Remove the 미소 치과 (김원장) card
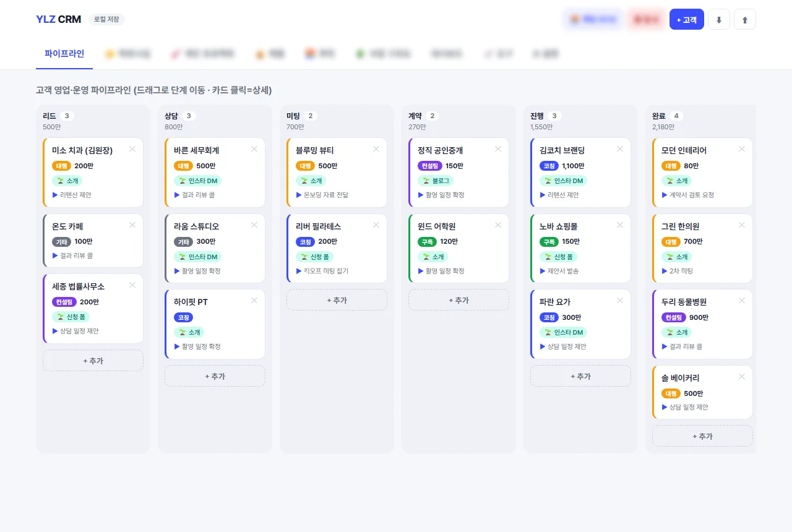The height and width of the screenshot is (532, 792). (132, 149)
